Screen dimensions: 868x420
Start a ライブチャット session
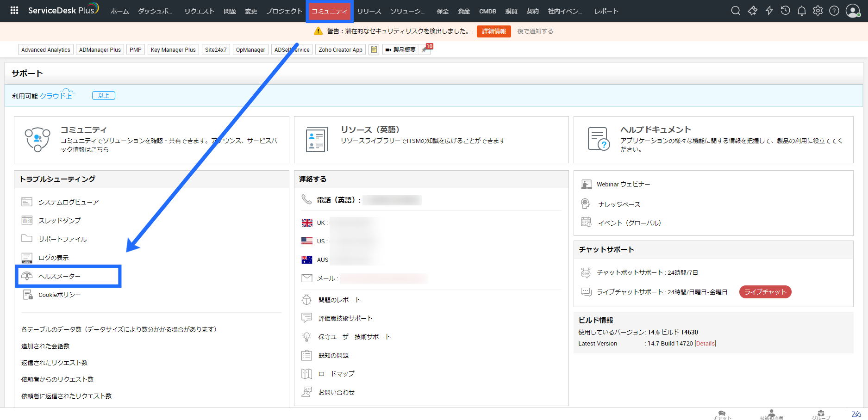pos(765,292)
